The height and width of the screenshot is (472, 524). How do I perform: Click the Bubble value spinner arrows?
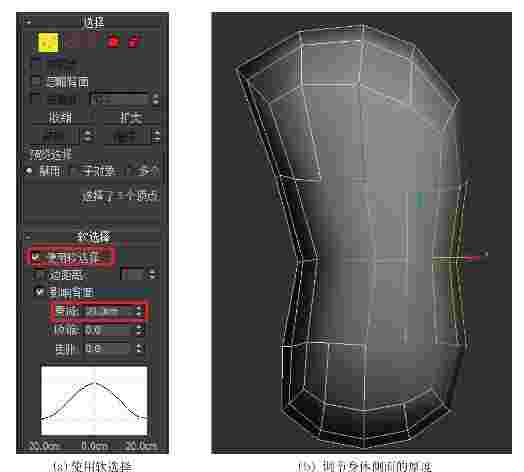coord(140,348)
